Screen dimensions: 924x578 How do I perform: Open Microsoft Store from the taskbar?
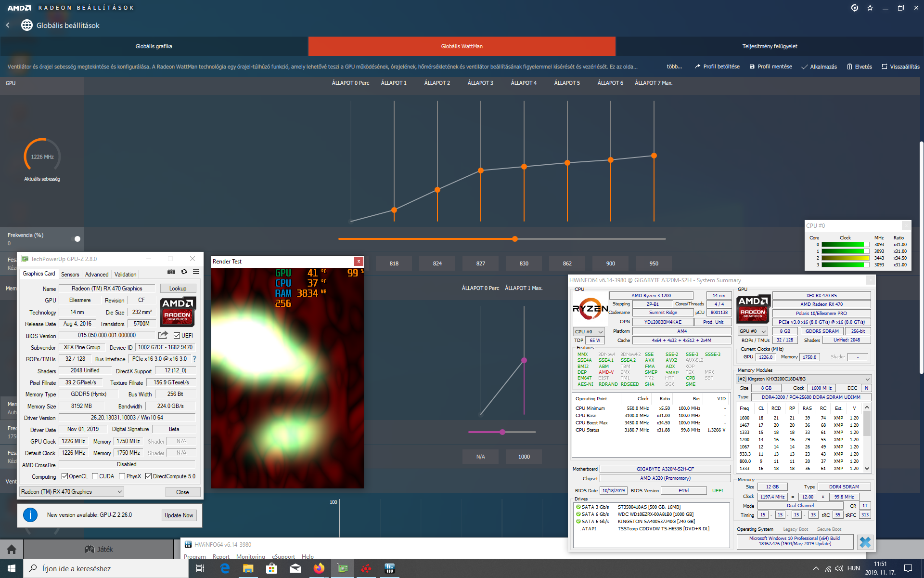click(272, 568)
